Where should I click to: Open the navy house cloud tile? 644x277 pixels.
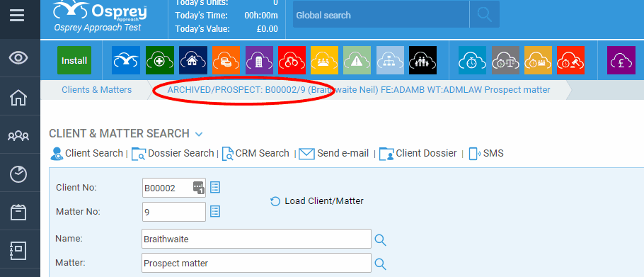[x=193, y=60]
